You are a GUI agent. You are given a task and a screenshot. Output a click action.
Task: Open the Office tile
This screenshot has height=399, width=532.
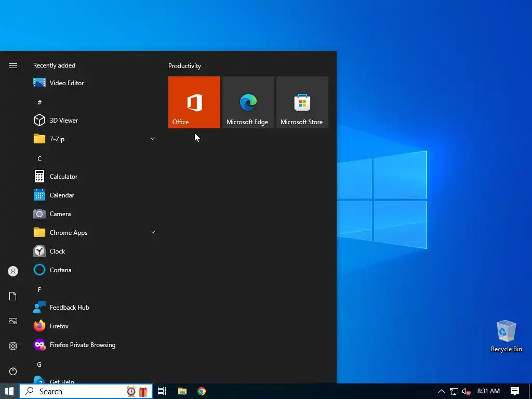194,102
